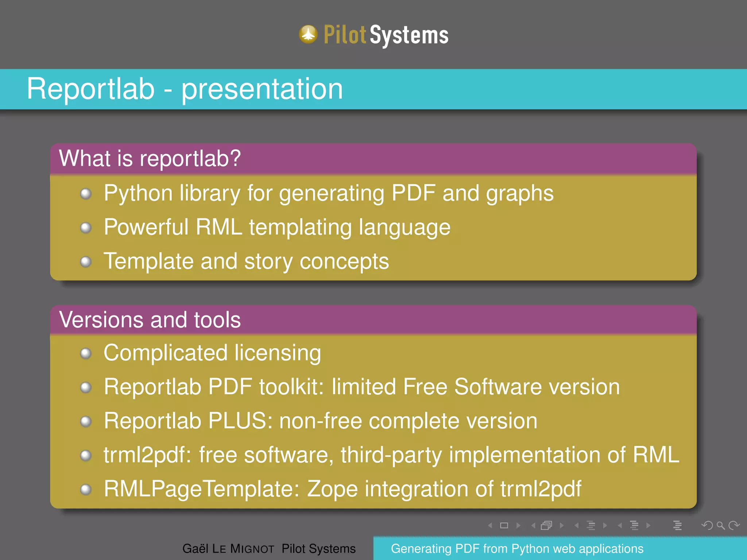Click the 'What is reportlab?' block heading
Image resolution: width=747 pixels, height=560 pixels.
point(150,159)
